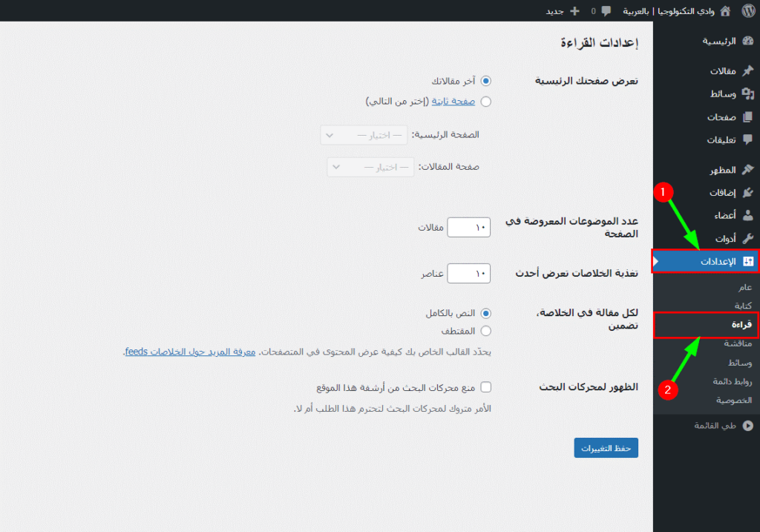
Task: Click the طي القائمة collapse arrow icon
Action: pos(748,425)
